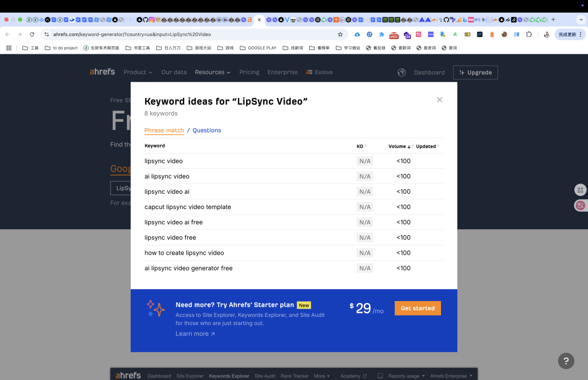Click keyword 'how to create lipsync video'
Image resolution: width=588 pixels, height=380 pixels.
pos(184,253)
